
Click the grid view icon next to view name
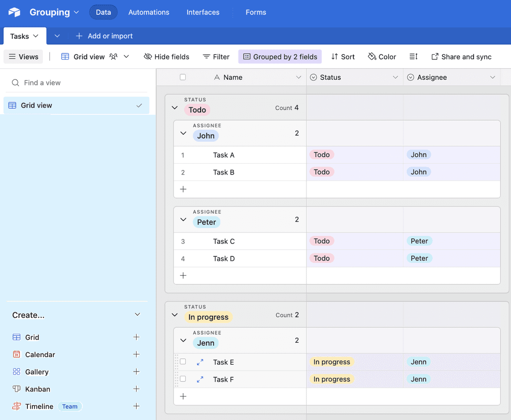point(65,56)
